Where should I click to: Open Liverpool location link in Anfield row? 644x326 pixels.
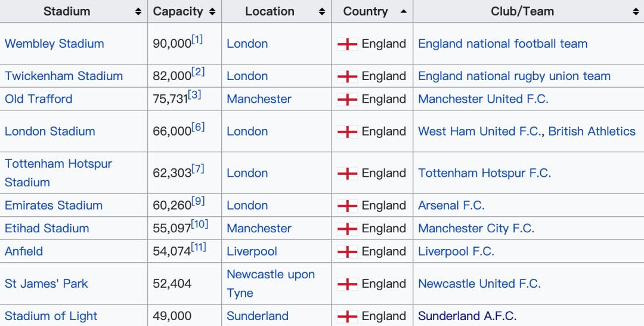pos(252,251)
